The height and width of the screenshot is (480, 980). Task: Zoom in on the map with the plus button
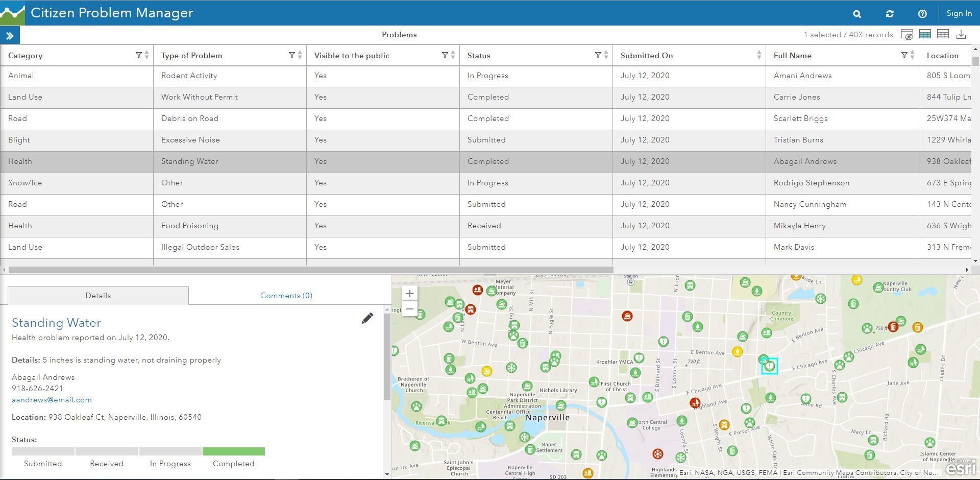tap(410, 293)
